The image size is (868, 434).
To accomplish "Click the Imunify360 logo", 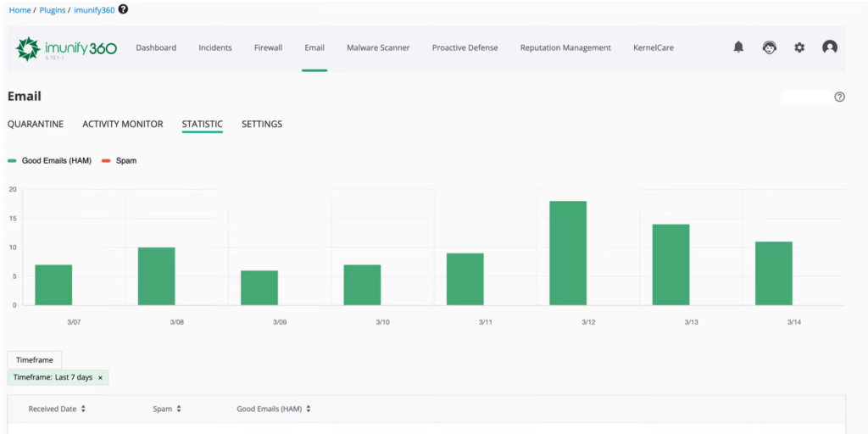I will 66,48.
